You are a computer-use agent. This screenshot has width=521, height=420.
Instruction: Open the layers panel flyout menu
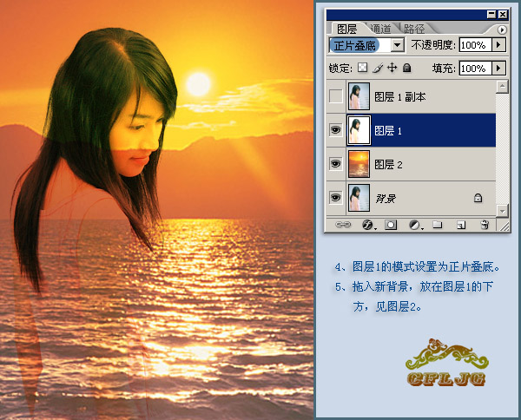click(502, 30)
